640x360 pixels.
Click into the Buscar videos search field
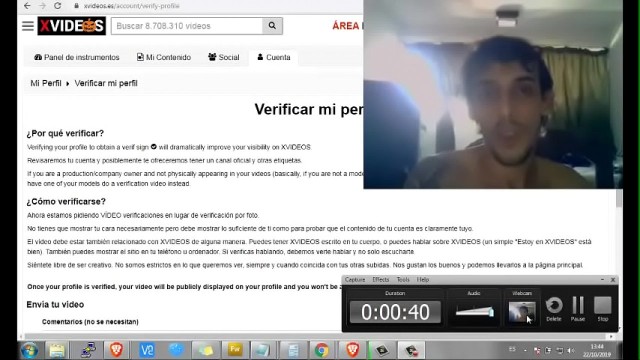[x=187, y=26]
